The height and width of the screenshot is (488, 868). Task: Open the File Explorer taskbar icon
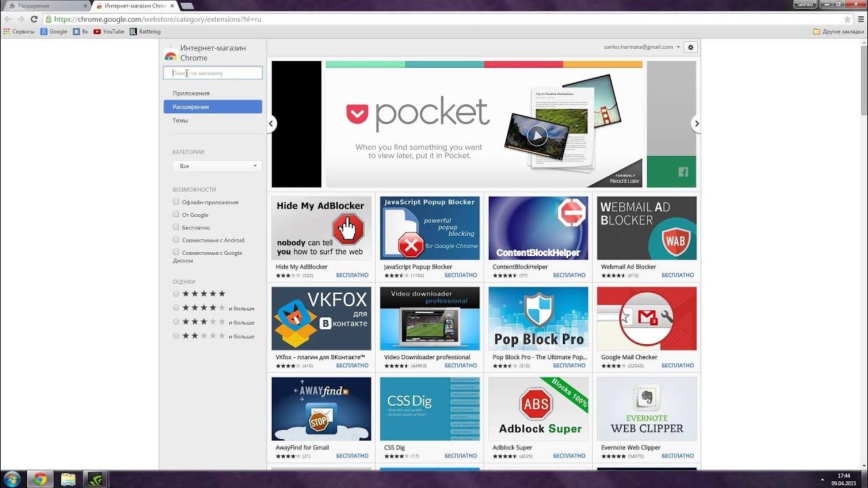(x=68, y=479)
